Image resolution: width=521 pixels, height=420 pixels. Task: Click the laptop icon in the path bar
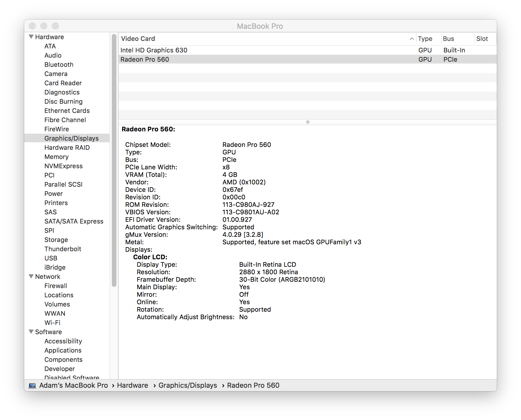[32, 385]
